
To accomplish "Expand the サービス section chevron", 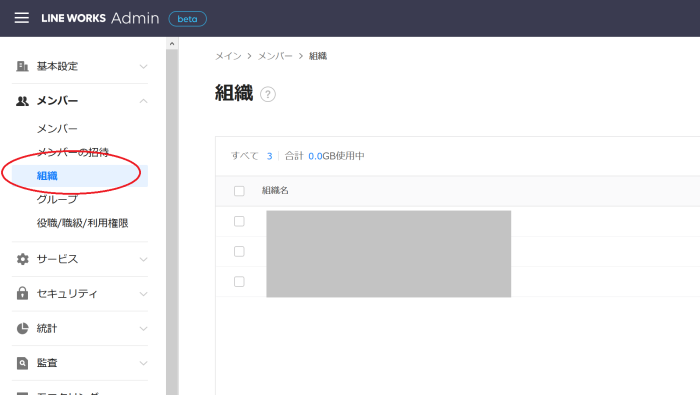I will click(143, 259).
